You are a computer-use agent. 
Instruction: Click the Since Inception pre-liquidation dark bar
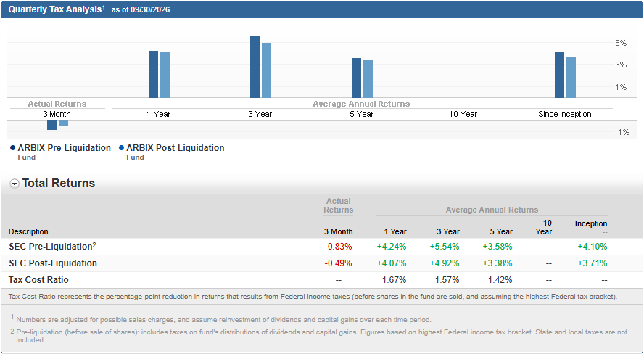[x=559, y=75]
